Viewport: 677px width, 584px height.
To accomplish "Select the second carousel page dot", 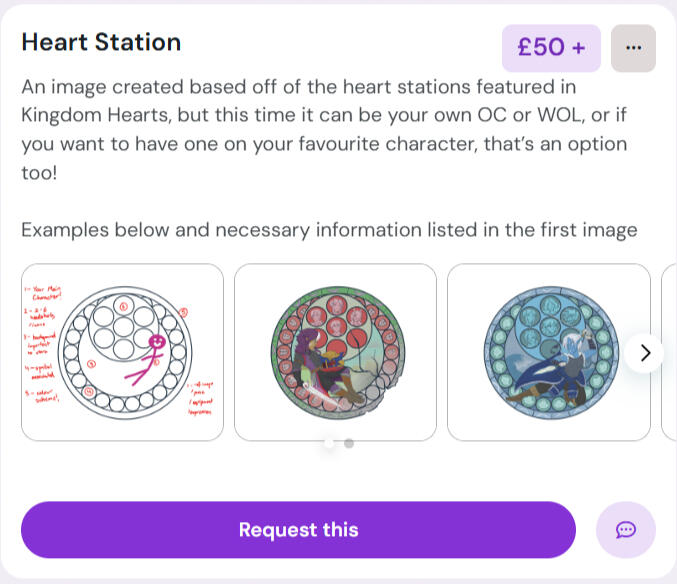I will click(349, 443).
